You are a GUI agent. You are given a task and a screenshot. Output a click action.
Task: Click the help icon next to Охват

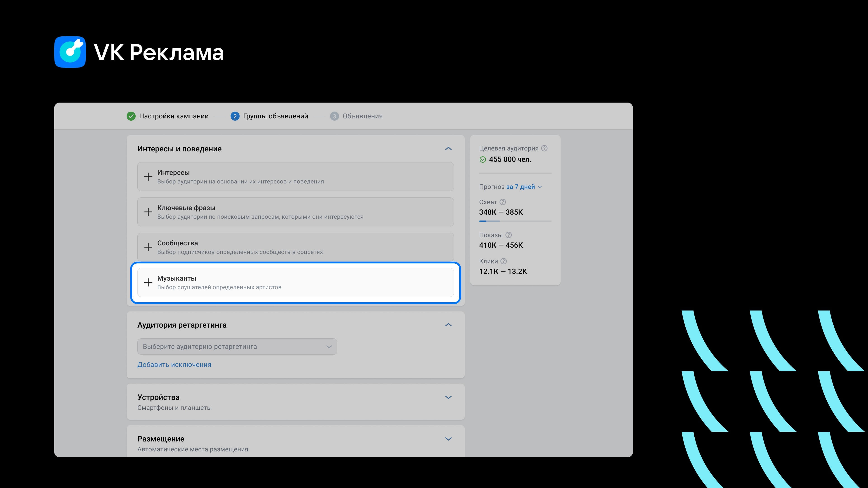[x=502, y=202]
